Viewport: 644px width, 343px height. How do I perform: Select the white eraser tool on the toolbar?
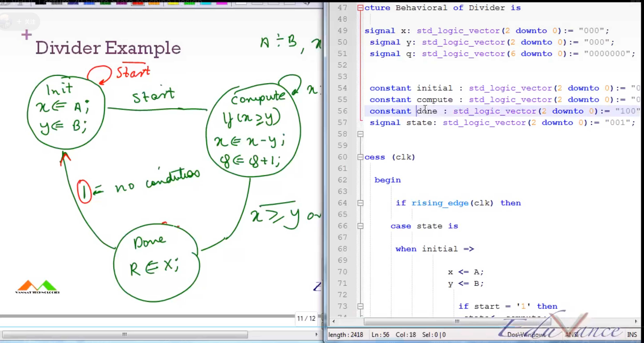[x=241, y=3]
